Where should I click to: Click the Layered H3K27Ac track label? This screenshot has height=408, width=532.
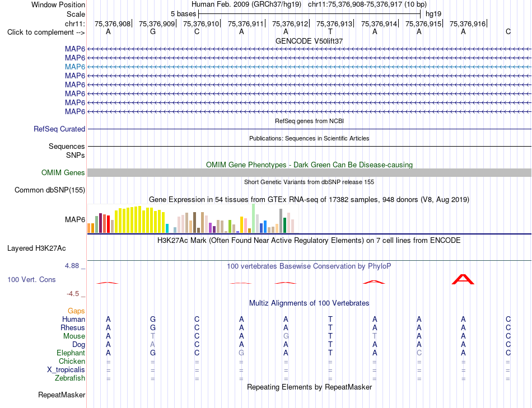36,248
